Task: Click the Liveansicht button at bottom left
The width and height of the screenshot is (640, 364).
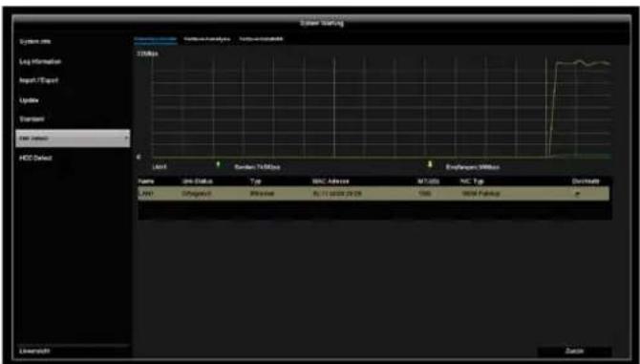Action: point(33,351)
